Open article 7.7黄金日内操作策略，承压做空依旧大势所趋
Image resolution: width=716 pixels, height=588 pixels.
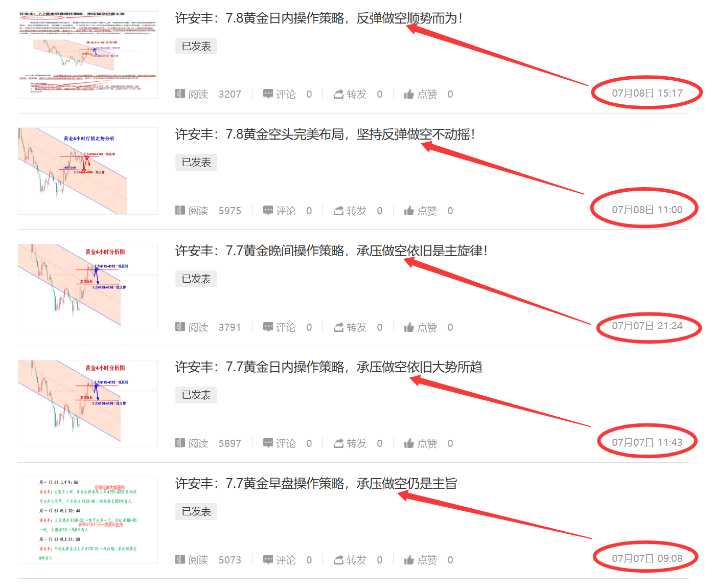pos(329,367)
